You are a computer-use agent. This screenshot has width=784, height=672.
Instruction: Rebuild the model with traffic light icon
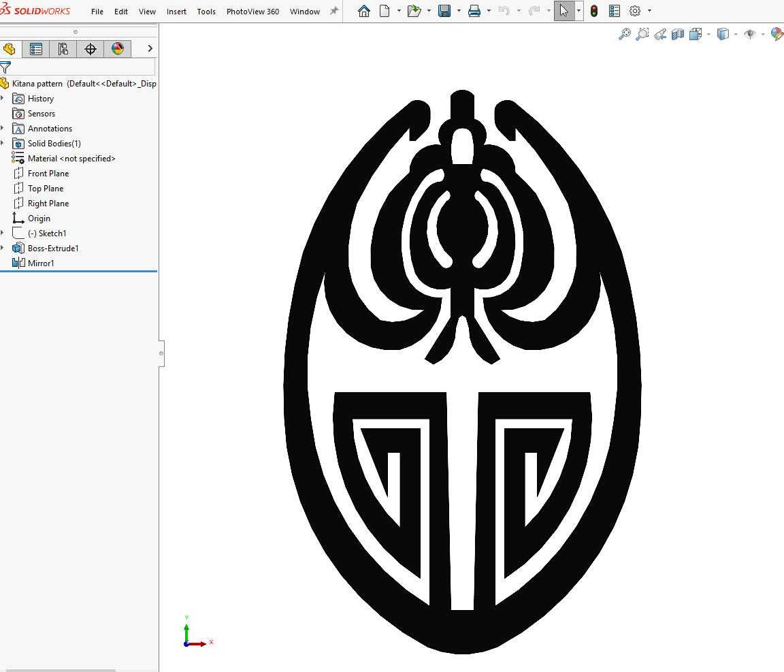tap(594, 11)
